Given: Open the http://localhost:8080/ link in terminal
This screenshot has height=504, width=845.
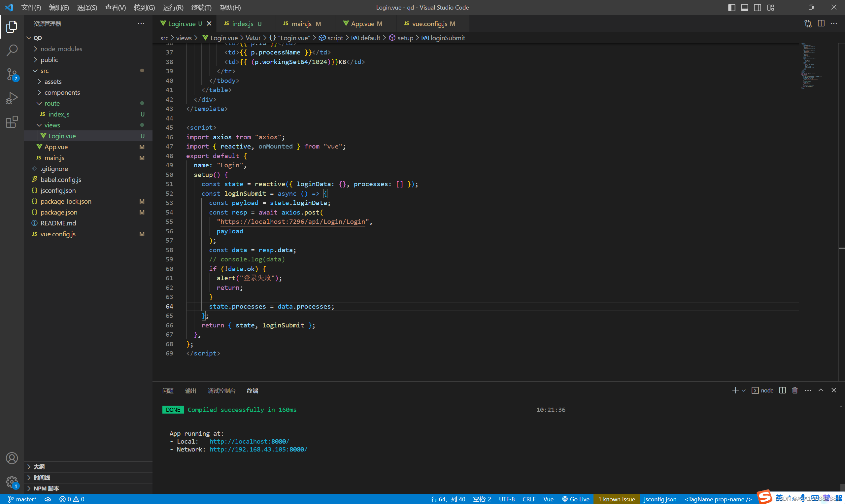Looking at the screenshot, I should click(x=249, y=441).
